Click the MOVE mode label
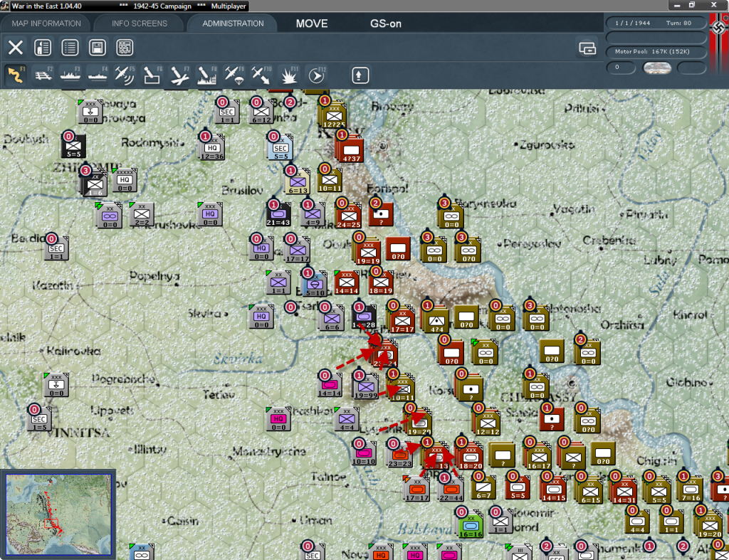Screen dimensions: 729x560 (312, 23)
